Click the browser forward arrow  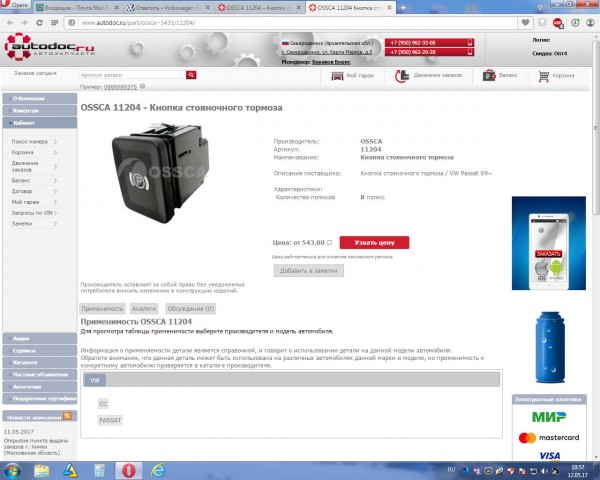pyautogui.click(x=24, y=23)
